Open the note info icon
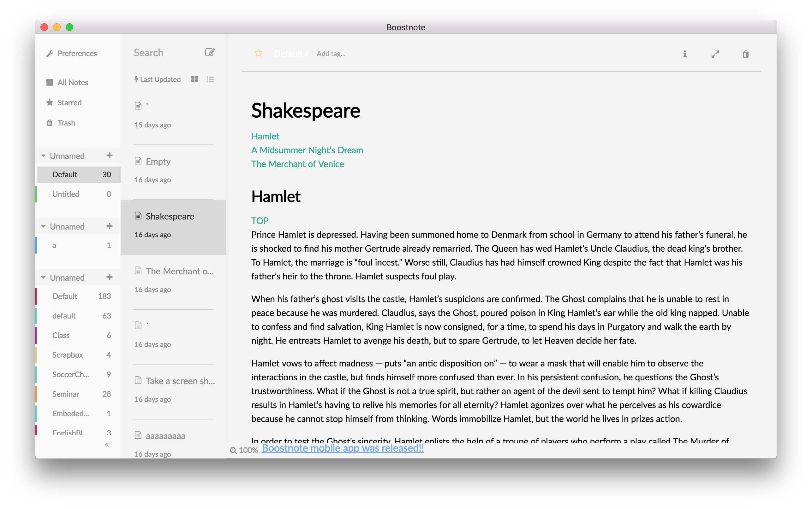The image size is (812, 509). click(x=685, y=54)
